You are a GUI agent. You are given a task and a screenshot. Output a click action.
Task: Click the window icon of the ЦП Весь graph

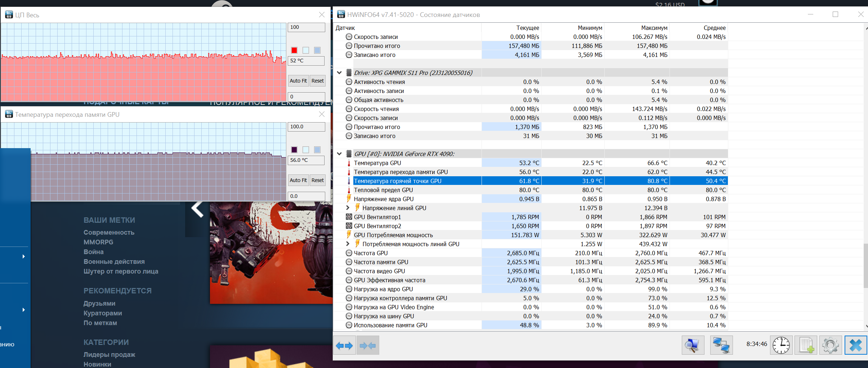9,15
